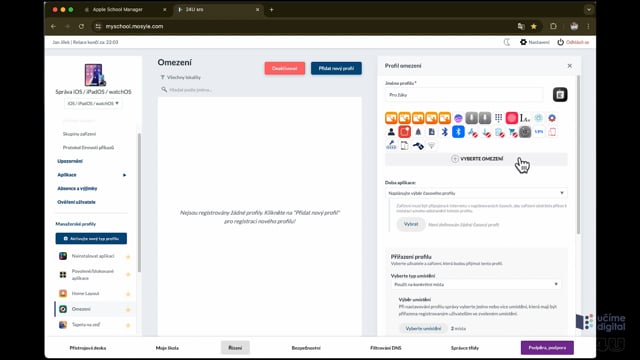
Task: Click the blue-background Bluetooth restriction icon
Action: [x=458, y=131]
